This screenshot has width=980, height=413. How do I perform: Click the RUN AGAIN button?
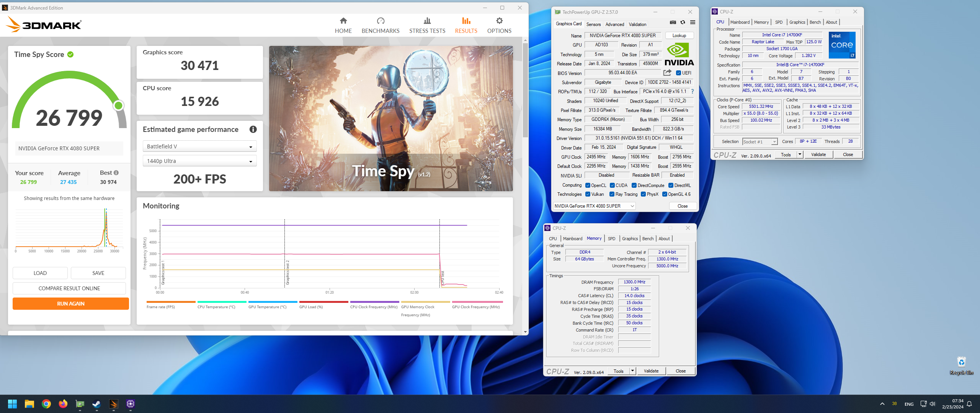[x=71, y=304]
